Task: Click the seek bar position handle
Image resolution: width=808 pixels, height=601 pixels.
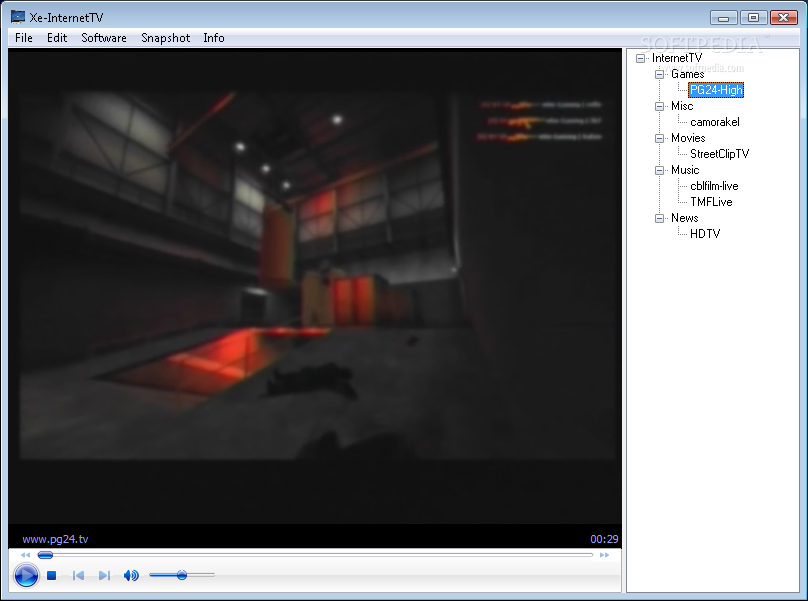Action: (45, 555)
